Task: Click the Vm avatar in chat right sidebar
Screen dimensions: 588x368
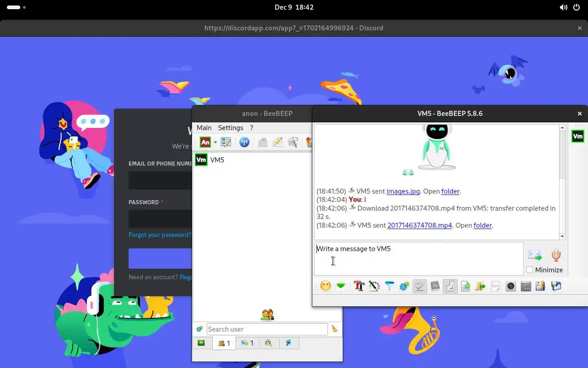Action: click(578, 136)
